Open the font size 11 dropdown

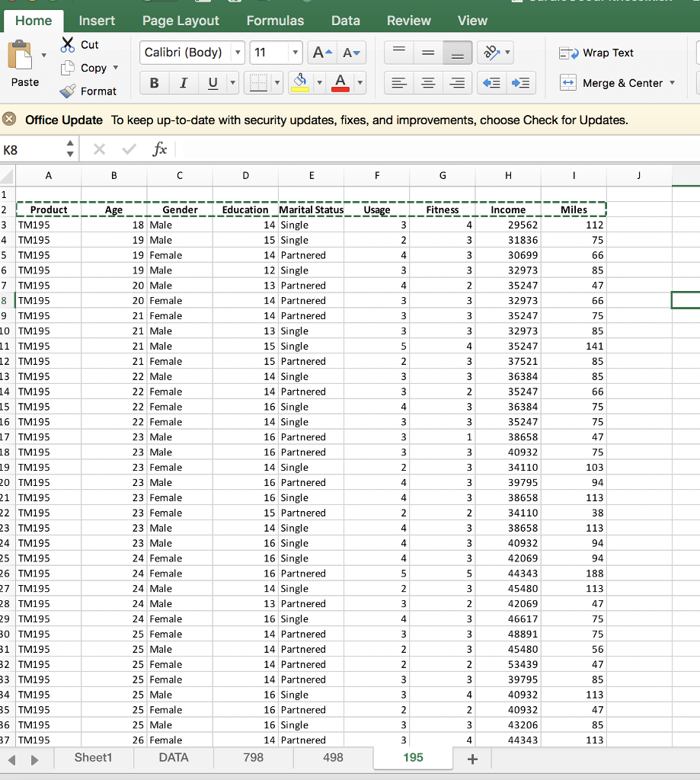click(295, 53)
